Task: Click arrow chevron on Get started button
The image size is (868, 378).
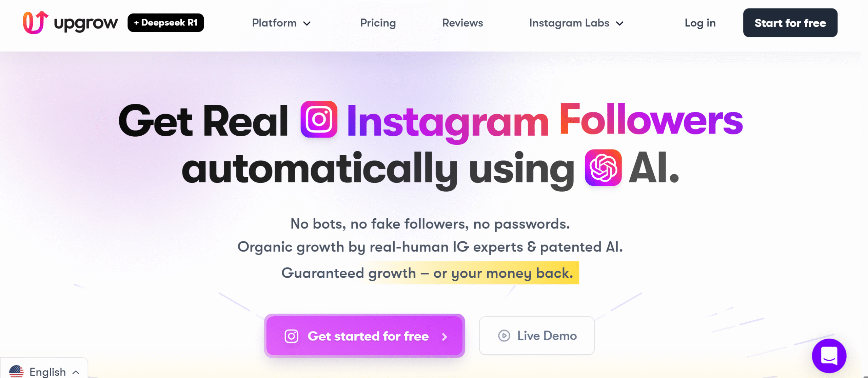Action: [x=445, y=337]
